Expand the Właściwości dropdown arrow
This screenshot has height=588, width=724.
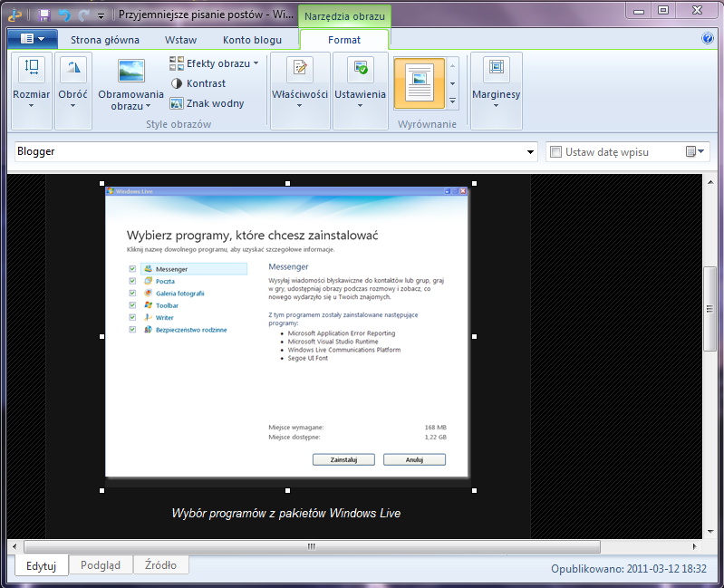[x=300, y=106]
